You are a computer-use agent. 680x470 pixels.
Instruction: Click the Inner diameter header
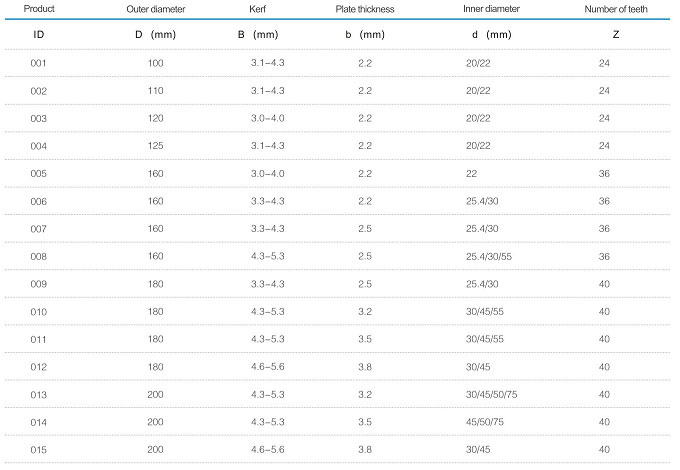[x=491, y=9]
